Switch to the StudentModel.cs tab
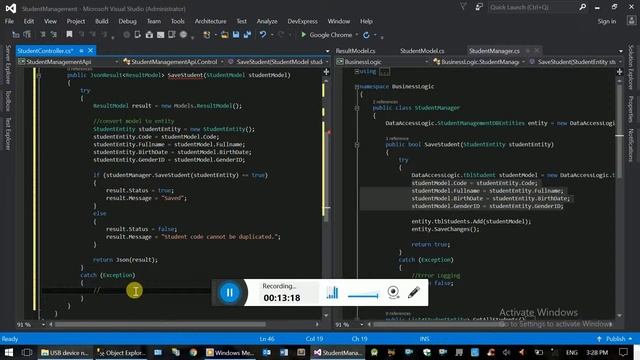This screenshot has height=360, width=640. (422, 51)
